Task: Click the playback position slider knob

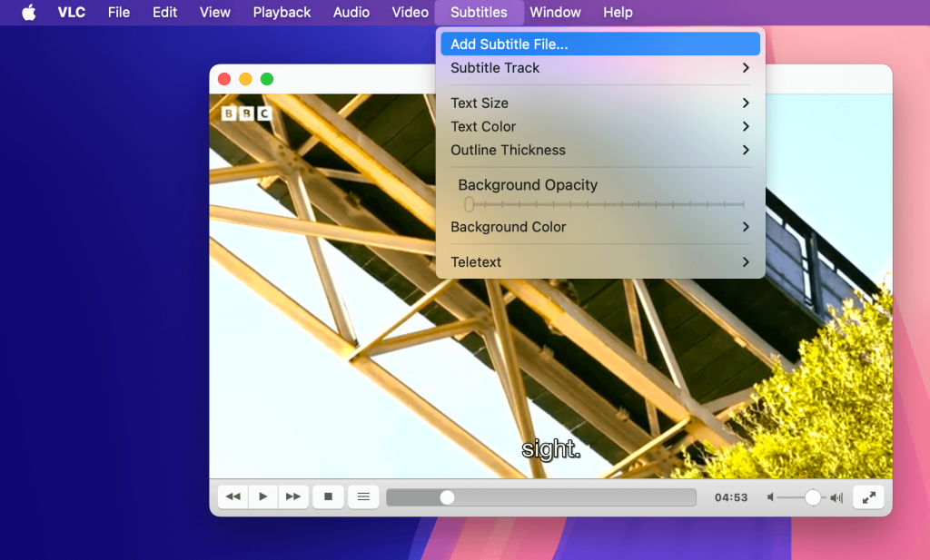Action: point(447,497)
